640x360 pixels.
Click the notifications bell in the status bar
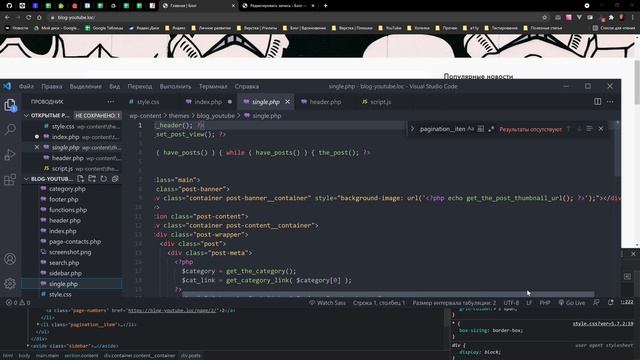[611, 302]
